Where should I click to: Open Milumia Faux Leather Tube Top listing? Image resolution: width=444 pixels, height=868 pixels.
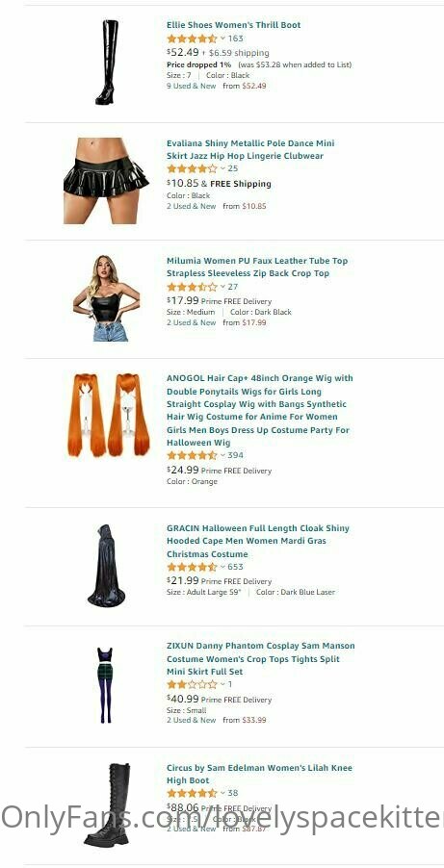pyautogui.click(x=257, y=267)
